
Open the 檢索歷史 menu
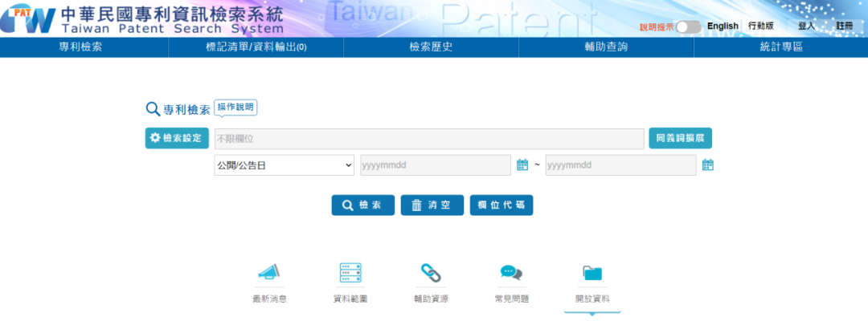coord(431,47)
